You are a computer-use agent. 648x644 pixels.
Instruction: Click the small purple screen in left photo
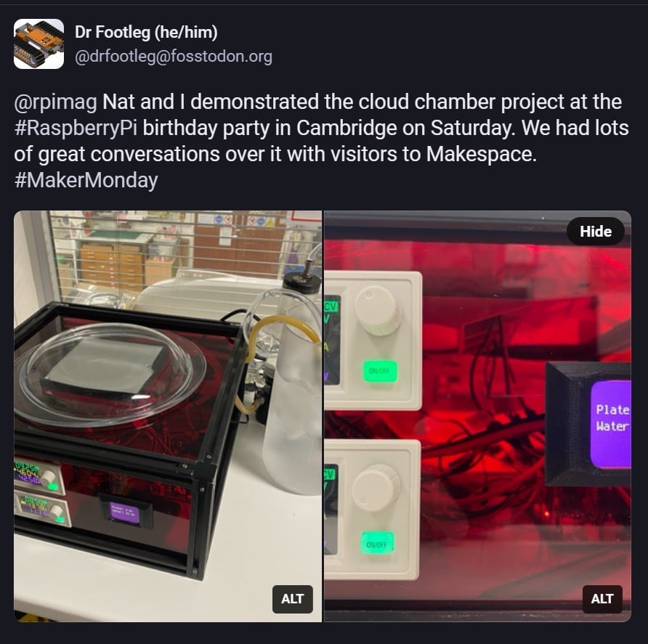(x=124, y=513)
